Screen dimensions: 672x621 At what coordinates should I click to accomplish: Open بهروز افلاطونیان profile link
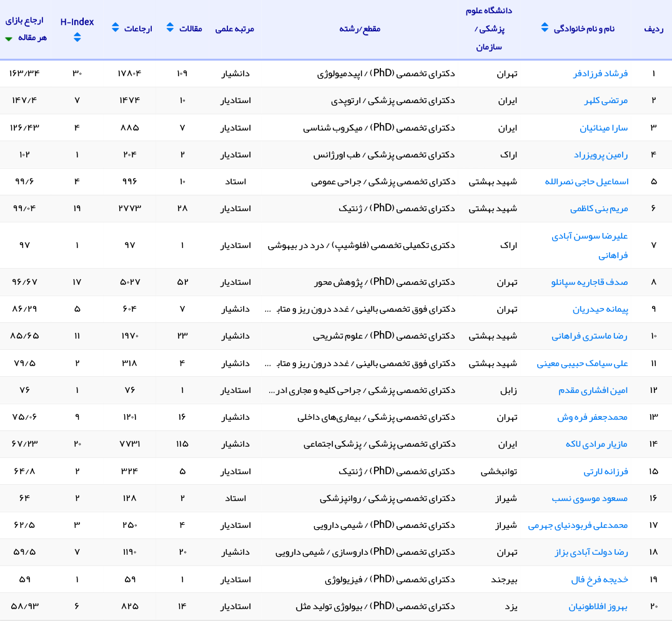point(598,607)
